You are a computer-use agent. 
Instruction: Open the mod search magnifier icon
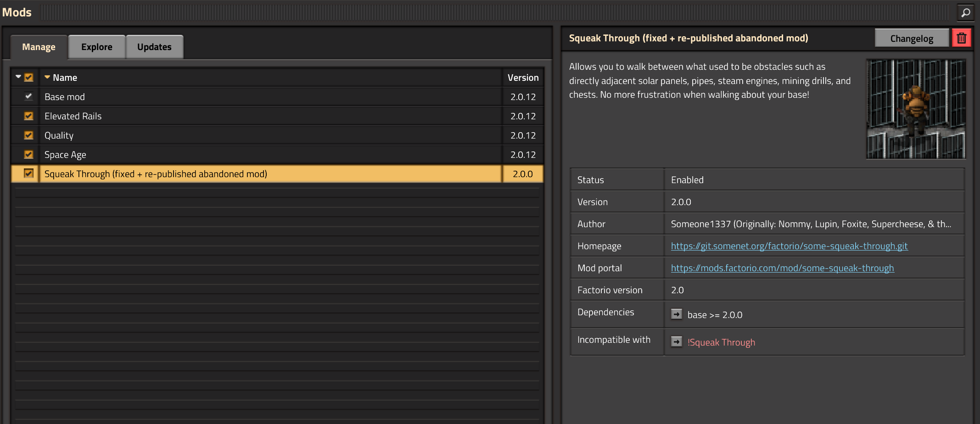point(965,12)
